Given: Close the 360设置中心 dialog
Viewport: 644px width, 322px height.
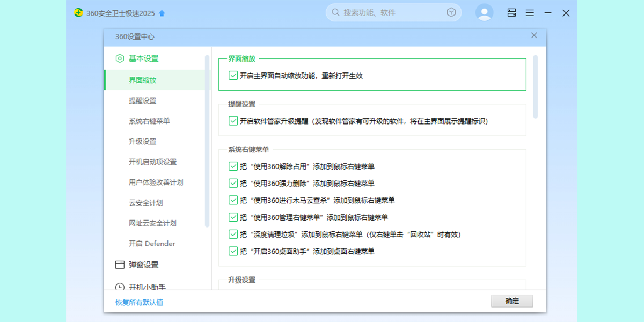Looking at the screenshot, I should pyautogui.click(x=534, y=35).
